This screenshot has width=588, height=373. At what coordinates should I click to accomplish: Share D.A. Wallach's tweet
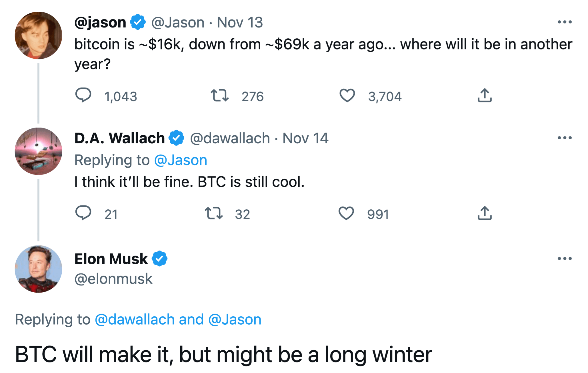click(485, 213)
